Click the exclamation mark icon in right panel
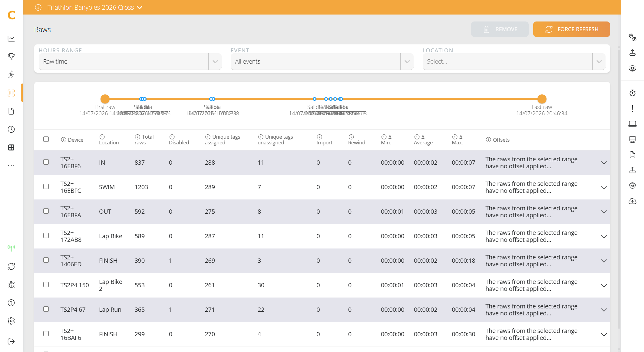Viewport: 644px width, 352px height. click(x=632, y=108)
